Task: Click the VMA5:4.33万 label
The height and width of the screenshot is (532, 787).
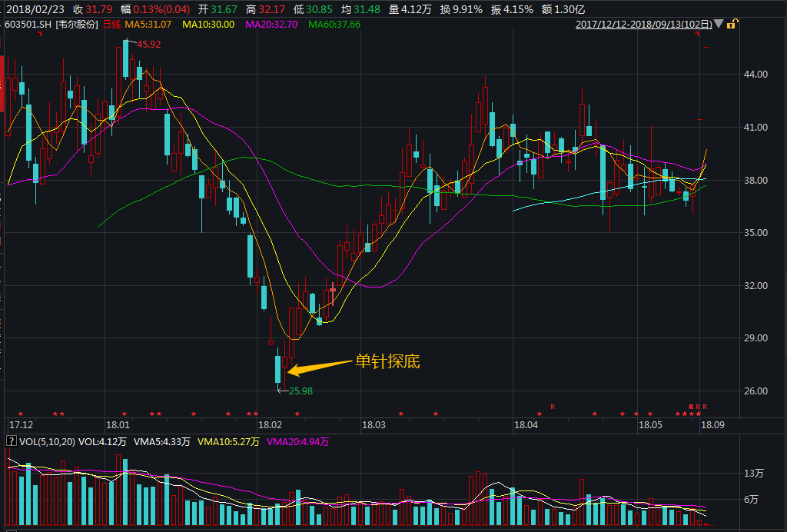Action: (x=161, y=441)
